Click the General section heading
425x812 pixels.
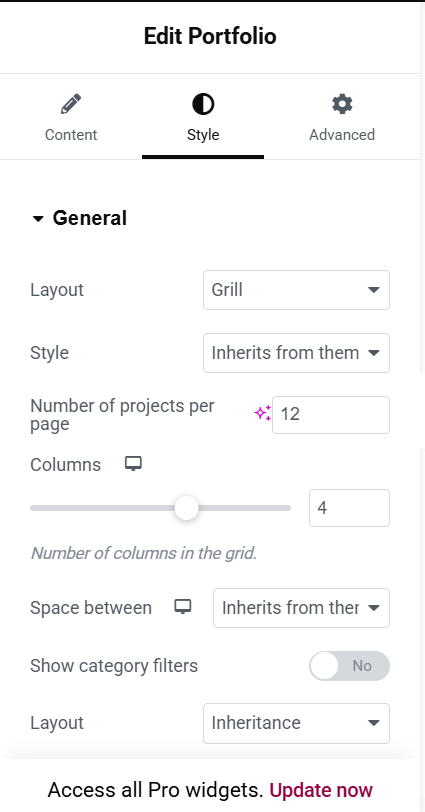pos(90,218)
